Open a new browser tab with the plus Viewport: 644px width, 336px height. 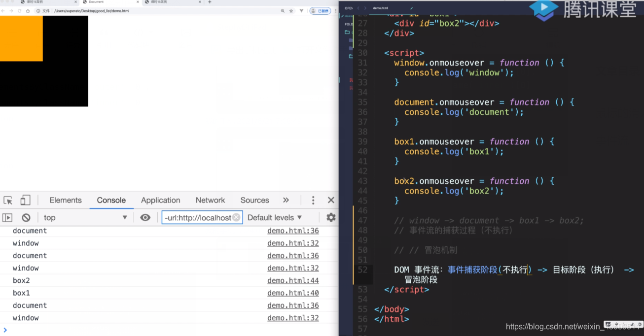[x=210, y=2]
